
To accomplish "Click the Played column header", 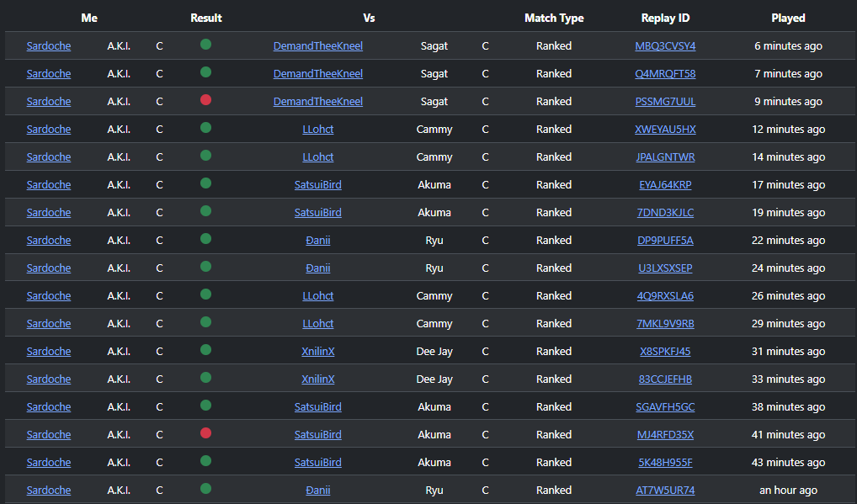I will (x=788, y=18).
